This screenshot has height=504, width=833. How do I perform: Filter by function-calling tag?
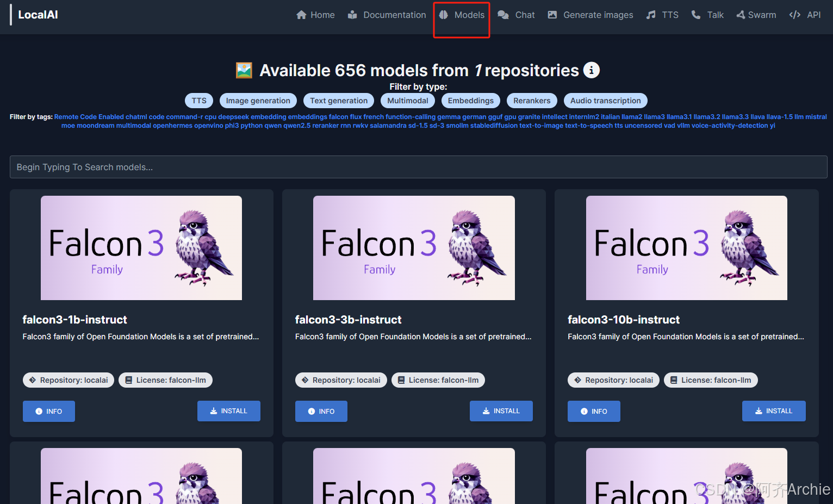pyautogui.click(x=411, y=117)
